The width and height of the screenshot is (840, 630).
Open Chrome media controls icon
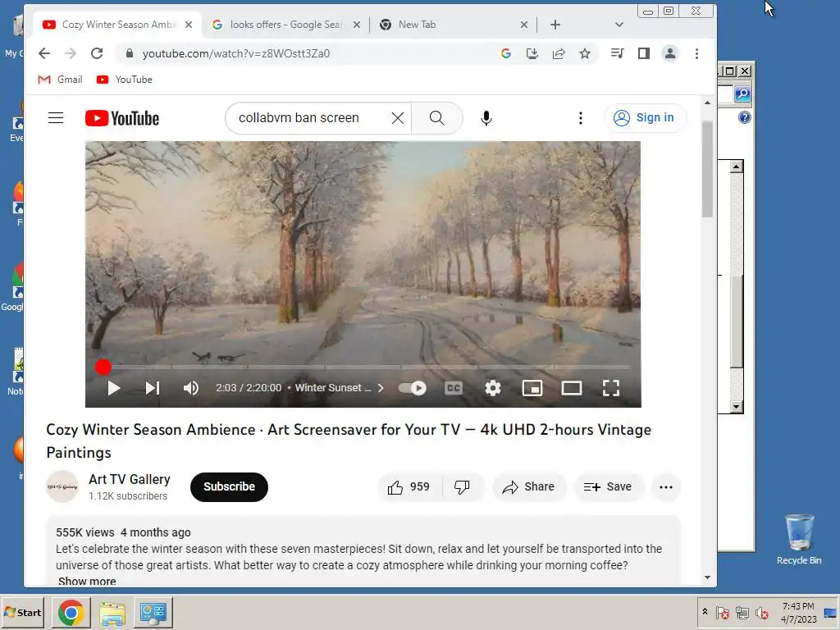[x=617, y=53]
